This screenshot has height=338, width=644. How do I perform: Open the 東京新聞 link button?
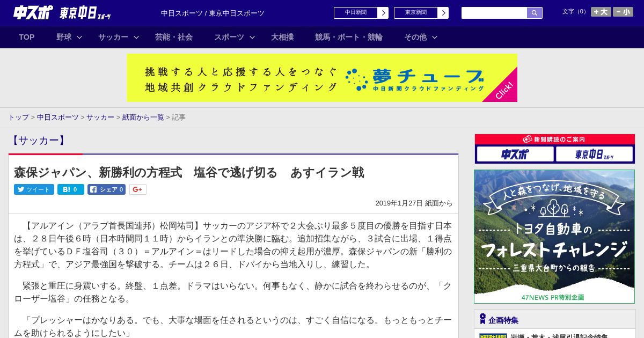(x=416, y=13)
